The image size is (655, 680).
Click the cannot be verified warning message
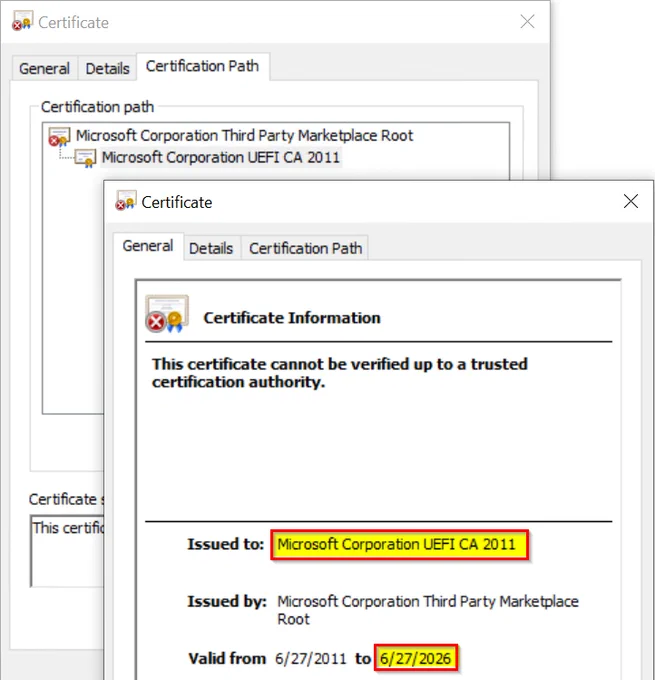pyautogui.click(x=340, y=373)
